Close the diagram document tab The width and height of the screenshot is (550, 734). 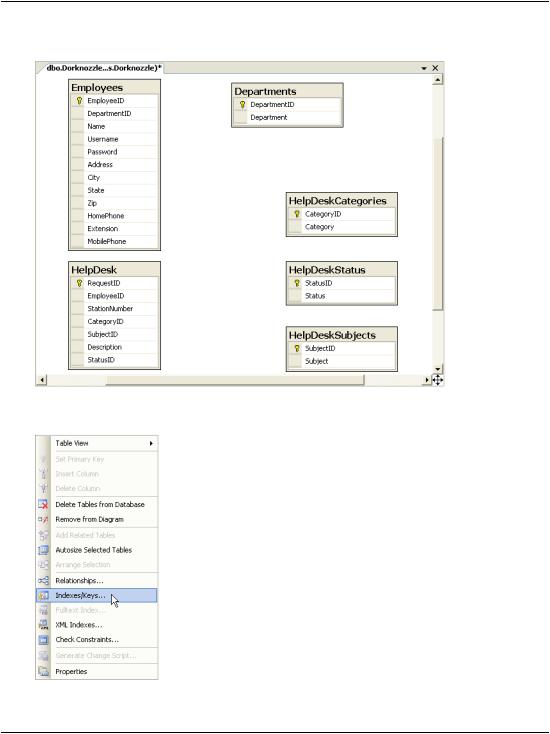(x=435, y=68)
